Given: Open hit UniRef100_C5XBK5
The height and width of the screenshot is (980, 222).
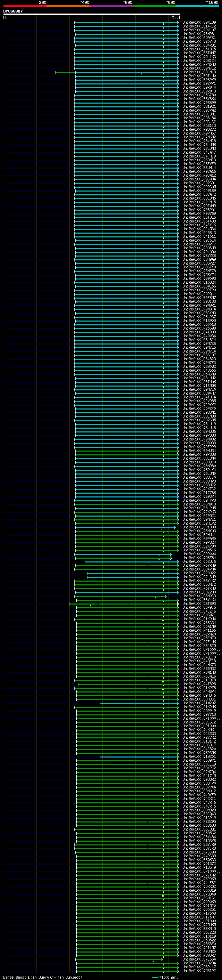Looking at the screenshot, I should click(199, 49).
